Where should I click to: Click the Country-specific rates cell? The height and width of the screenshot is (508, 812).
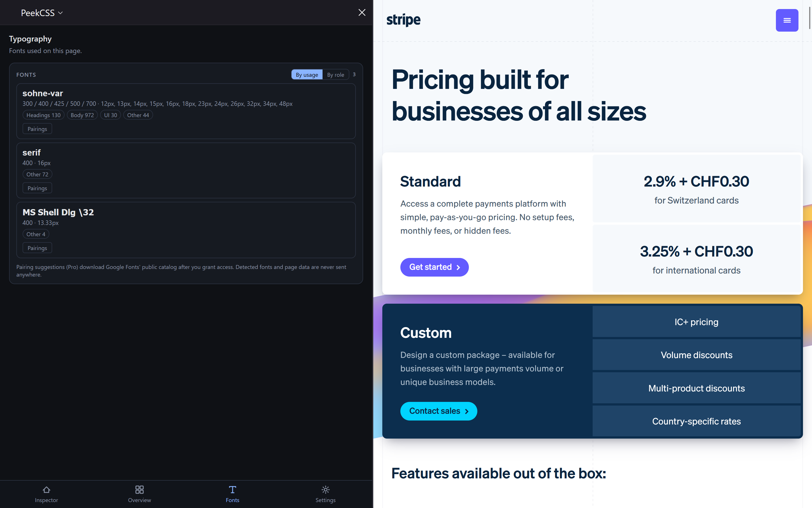tap(696, 421)
